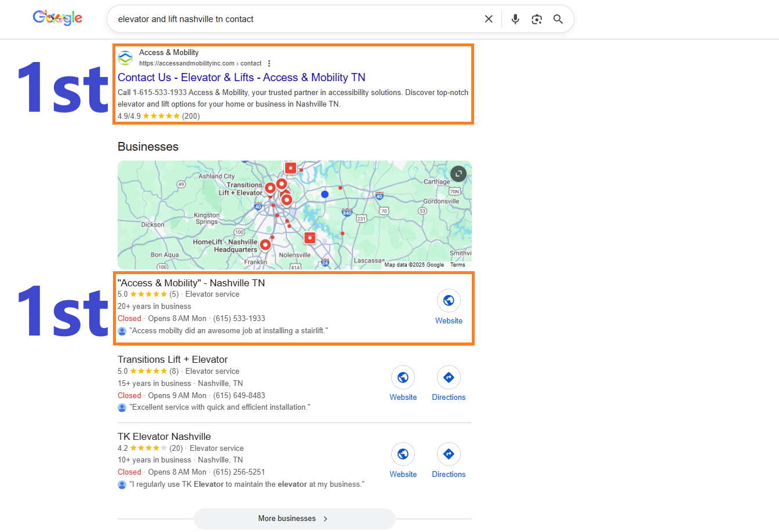
Task: Click reviewer avatar beside Excellent service review
Action: click(x=122, y=407)
